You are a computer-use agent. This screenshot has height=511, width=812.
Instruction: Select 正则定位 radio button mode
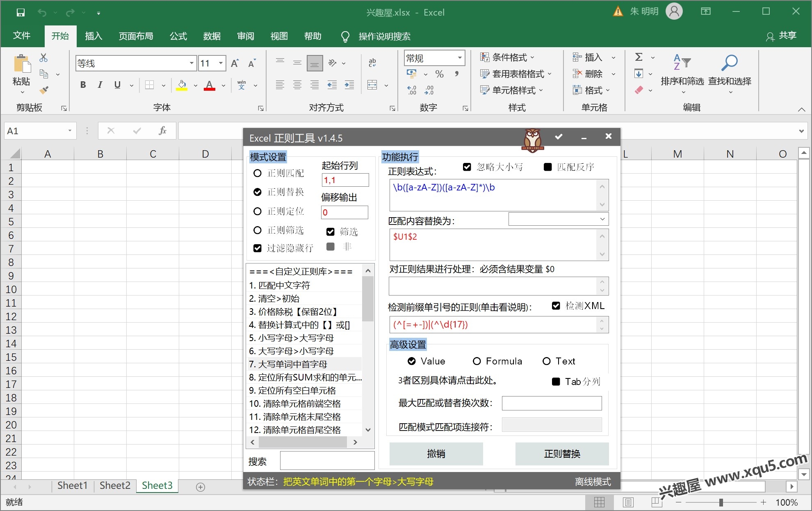tap(257, 210)
